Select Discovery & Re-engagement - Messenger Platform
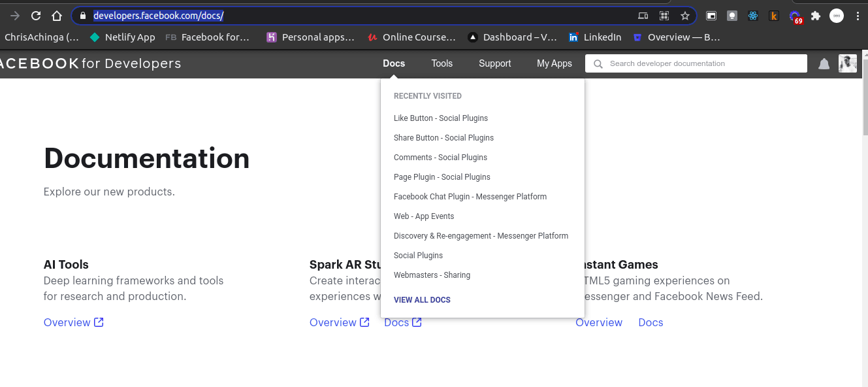 pos(481,236)
